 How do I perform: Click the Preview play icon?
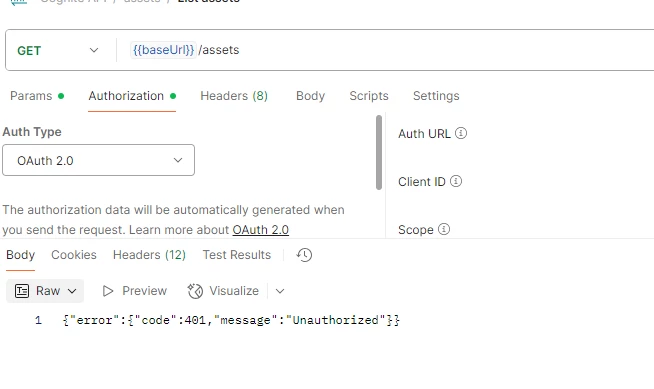click(x=108, y=291)
